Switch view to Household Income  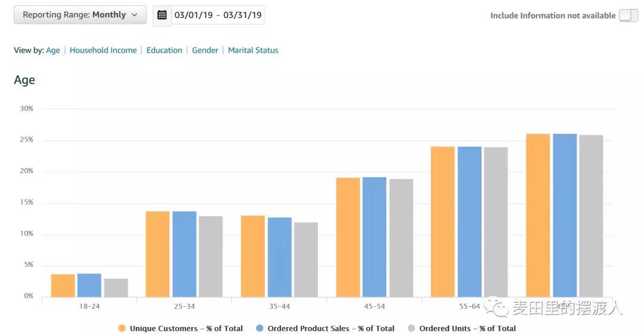pyautogui.click(x=103, y=50)
